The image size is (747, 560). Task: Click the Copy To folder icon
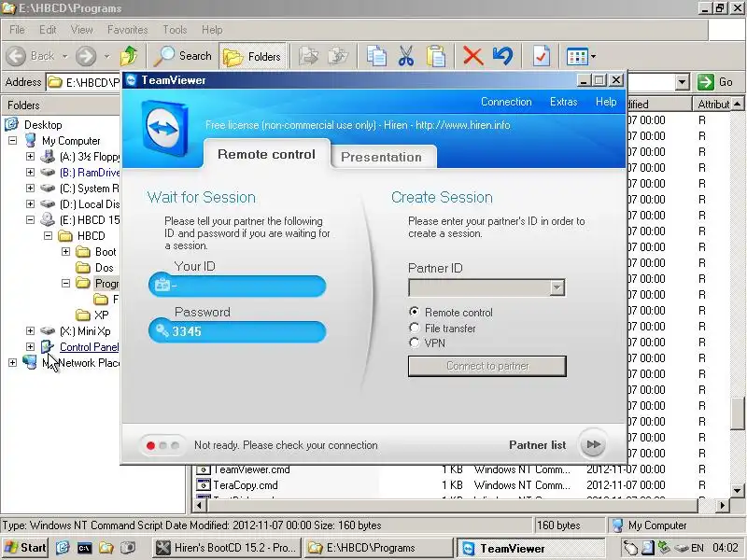pyautogui.click(x=338, y=56)
